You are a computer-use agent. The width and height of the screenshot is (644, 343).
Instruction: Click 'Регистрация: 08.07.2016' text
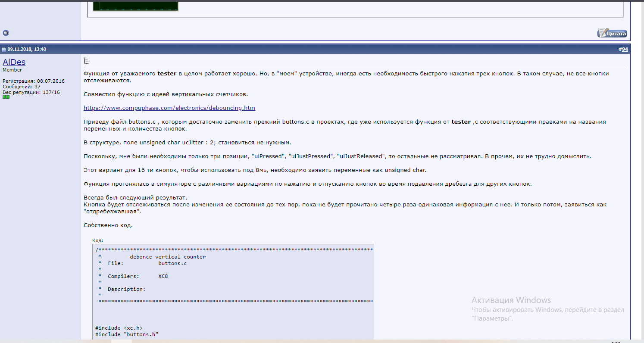(x=34, y=81)
